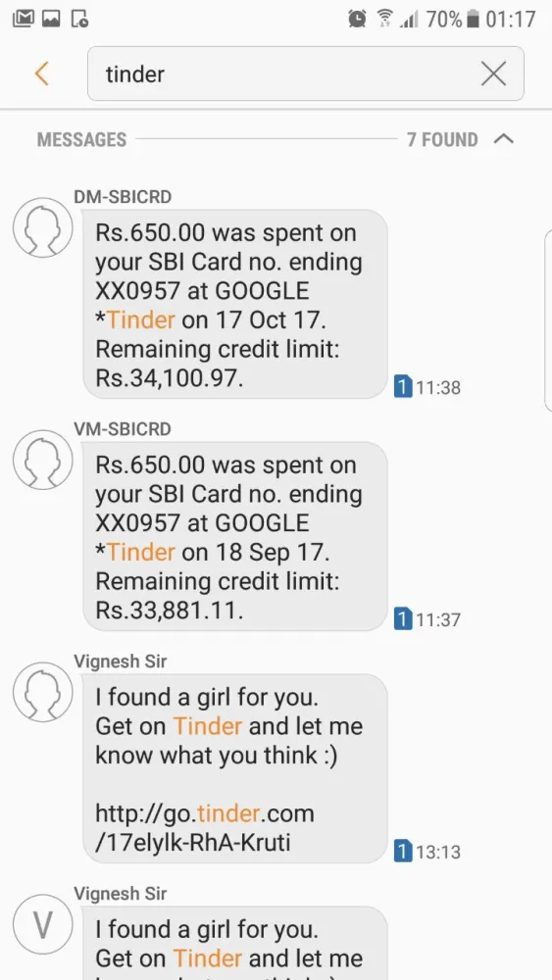Tap the V letter avatar

43,924
